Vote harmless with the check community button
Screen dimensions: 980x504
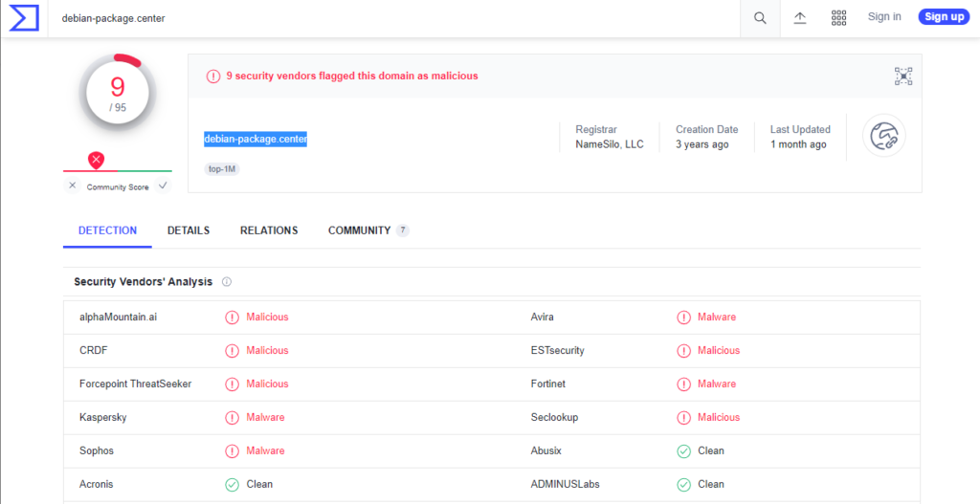coord(163,186)
